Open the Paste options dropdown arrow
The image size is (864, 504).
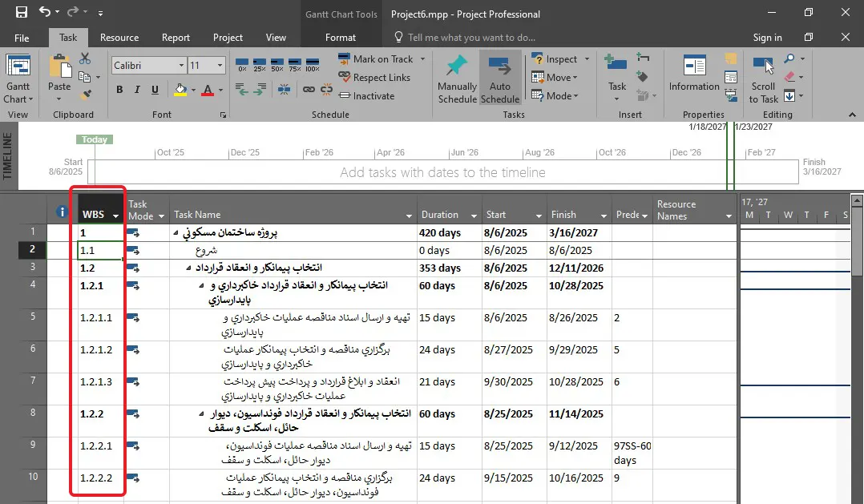point(59,99)
